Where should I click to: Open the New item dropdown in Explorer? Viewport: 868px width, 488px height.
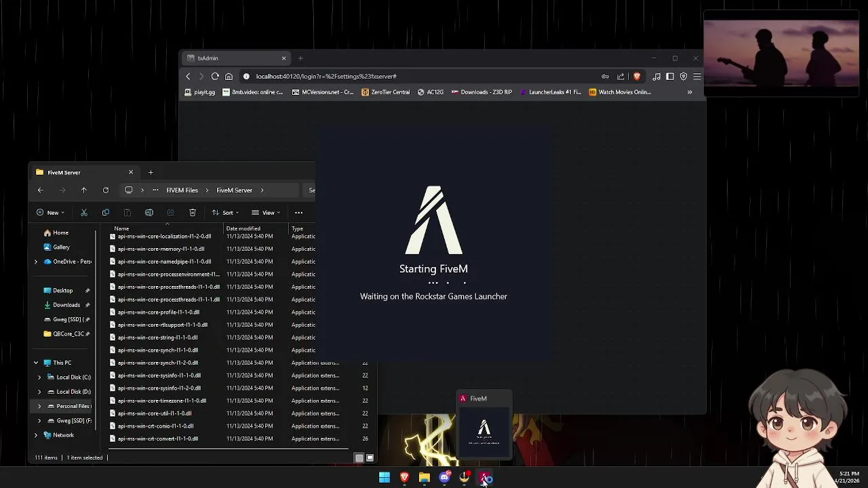point(50,213)
